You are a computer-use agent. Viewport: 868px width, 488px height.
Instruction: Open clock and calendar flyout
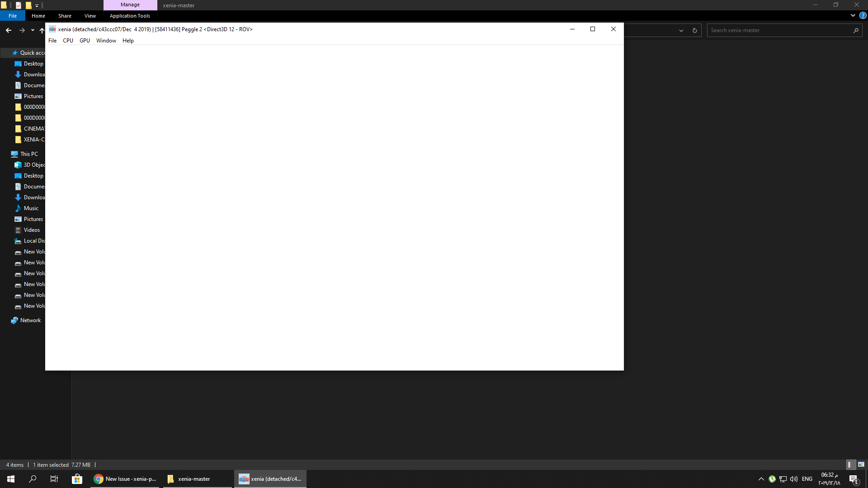pos(829,479)
